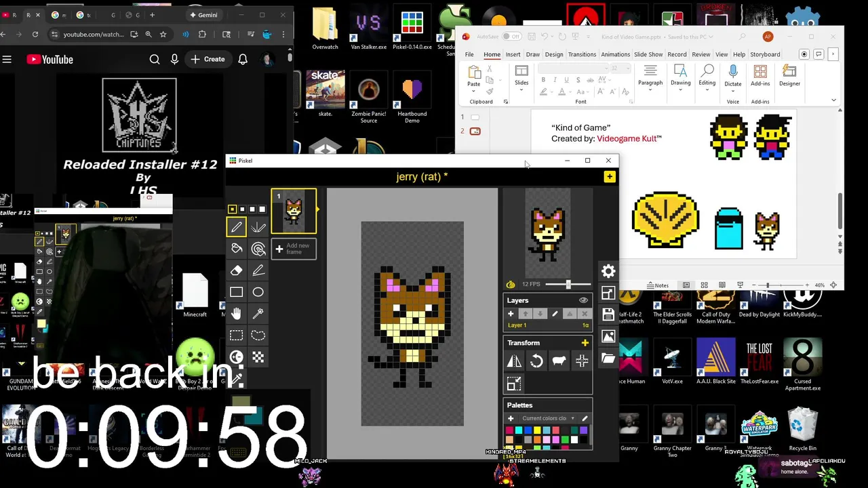Click the YouTube Create button
The image size is (868, 488).
(208, 60)
